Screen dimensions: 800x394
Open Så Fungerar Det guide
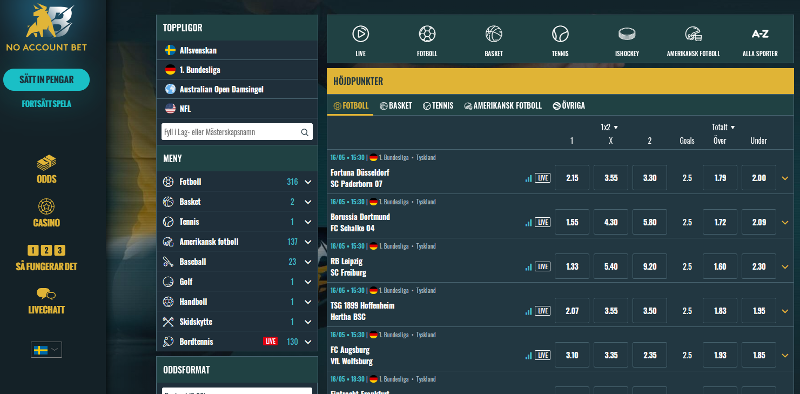point(46,258)
